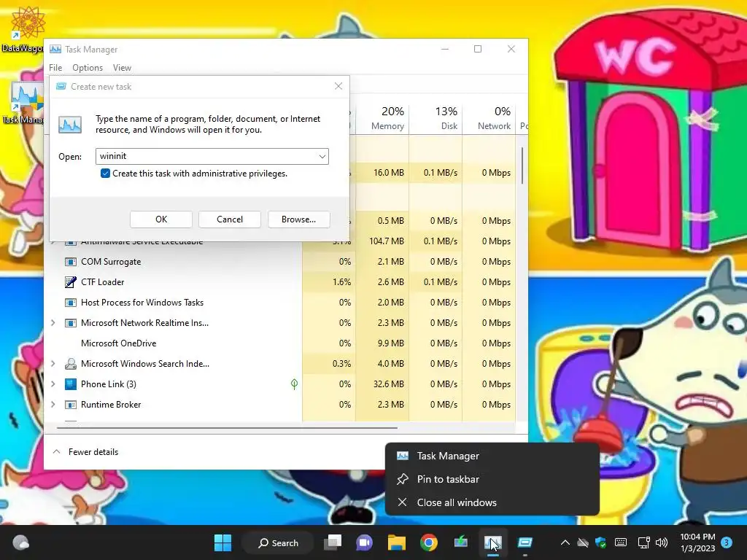This screenshot has width=747, height=560.
Task: Expand the Microsoft Windows Search Indexer row
Action: coord(53,364)
